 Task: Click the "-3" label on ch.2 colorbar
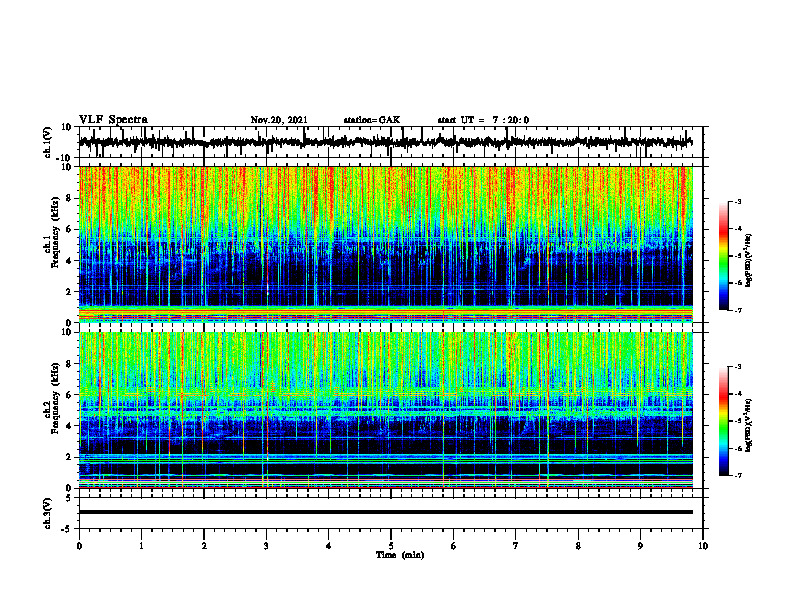pyautogui.click(x=738, y=367)
